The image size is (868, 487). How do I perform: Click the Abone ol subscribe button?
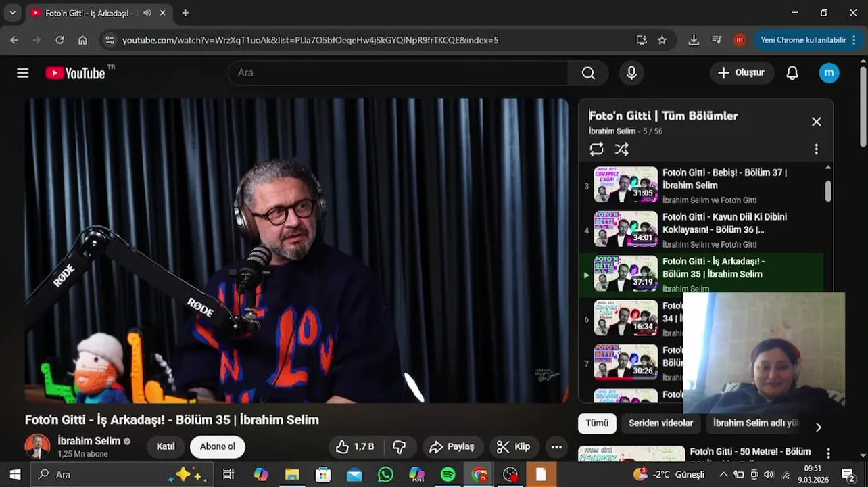click(x=218, y=446)
